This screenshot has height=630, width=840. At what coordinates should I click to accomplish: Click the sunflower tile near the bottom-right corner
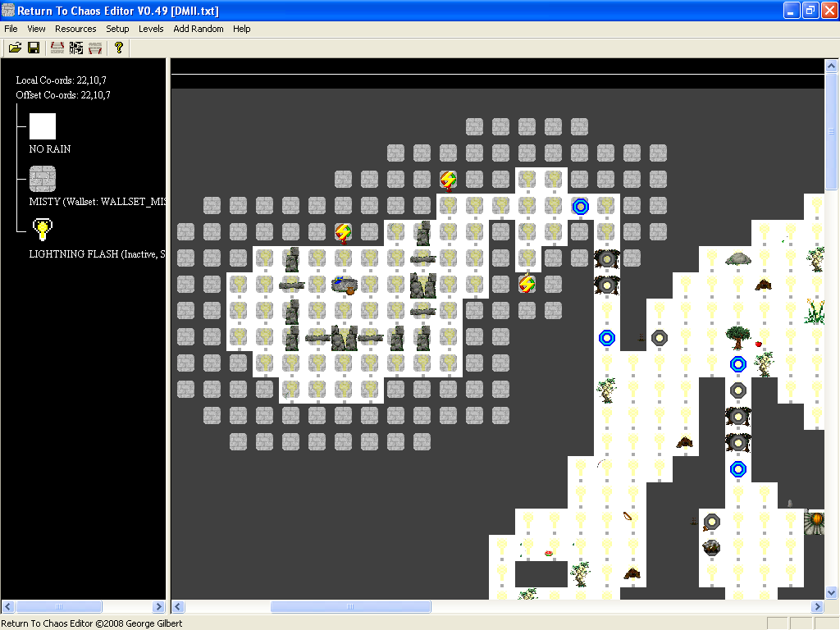tap(815, 521)
